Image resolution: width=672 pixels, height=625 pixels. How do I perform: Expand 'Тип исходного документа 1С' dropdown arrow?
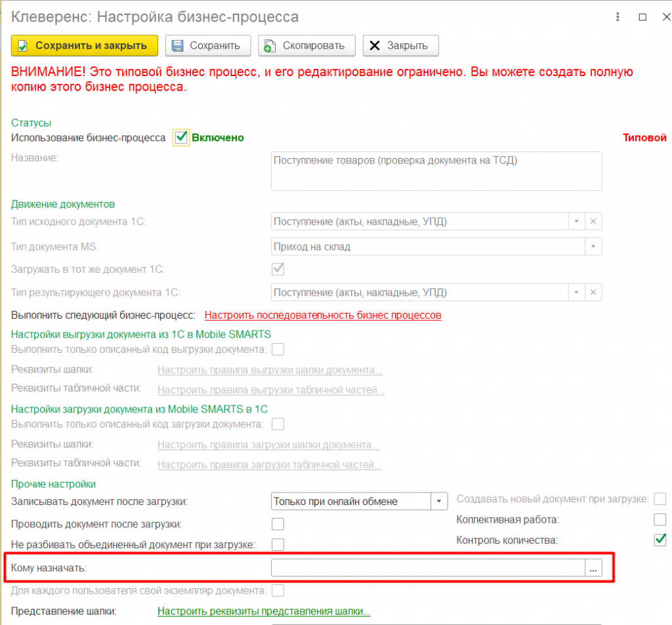click(x=576, y=222)
